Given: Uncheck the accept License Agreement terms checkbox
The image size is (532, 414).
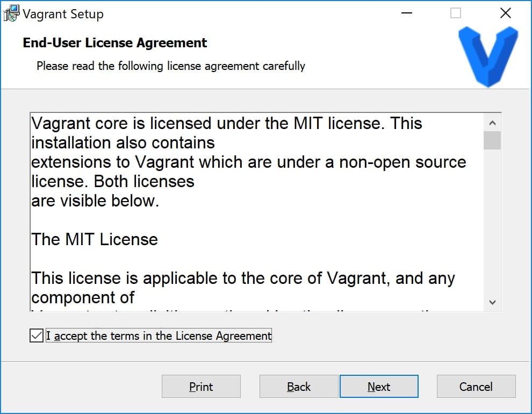Looking at the screenshot, I should click(x=37, y=336).
